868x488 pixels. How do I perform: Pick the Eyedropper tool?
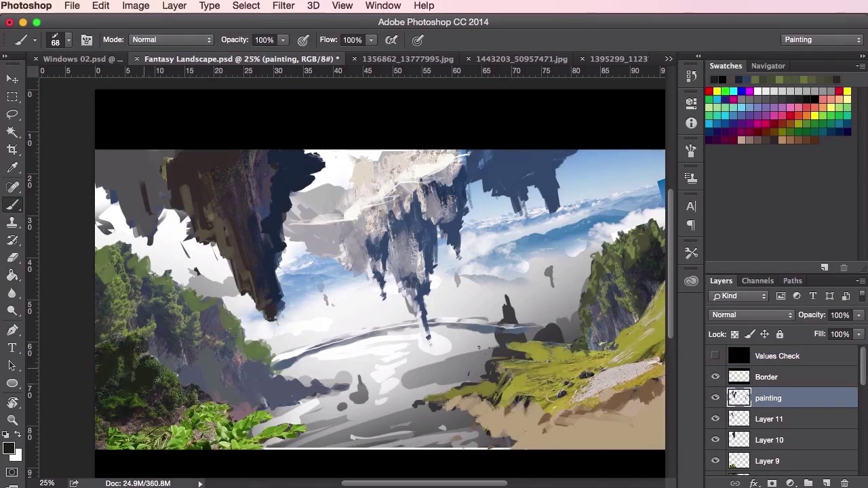(12, 168)
